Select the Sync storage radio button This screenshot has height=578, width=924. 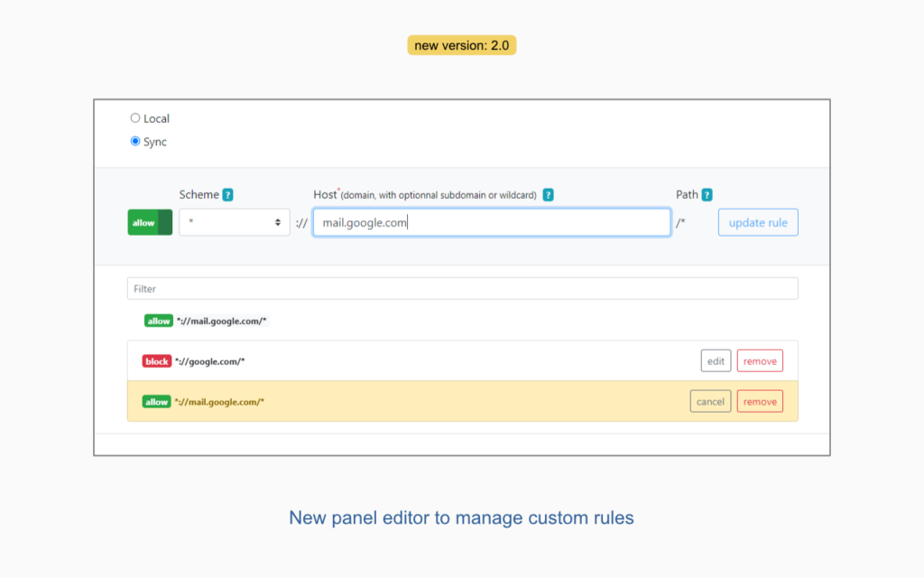coord(135,142)
